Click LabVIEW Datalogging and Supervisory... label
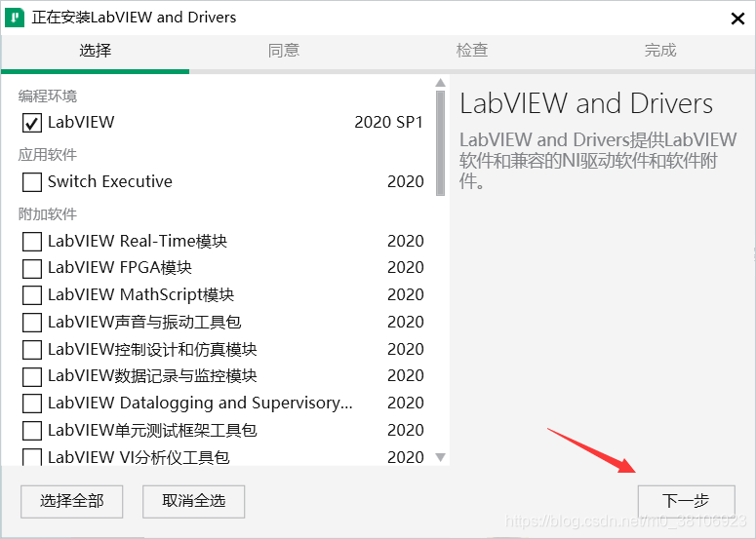Viewport: 756px width, 539px height. pyautogui.click(x=200, y=404)
